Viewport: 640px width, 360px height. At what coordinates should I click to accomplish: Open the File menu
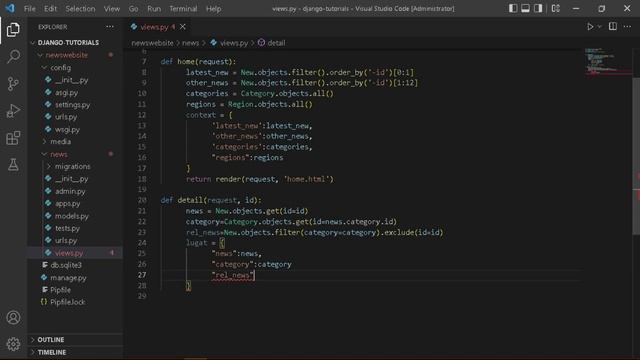(x=30, y=9)
